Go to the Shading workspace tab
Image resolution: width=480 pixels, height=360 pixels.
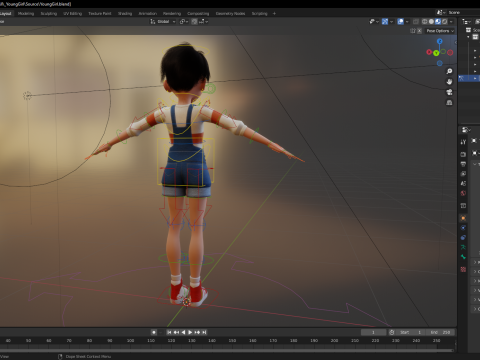point(125,14)
